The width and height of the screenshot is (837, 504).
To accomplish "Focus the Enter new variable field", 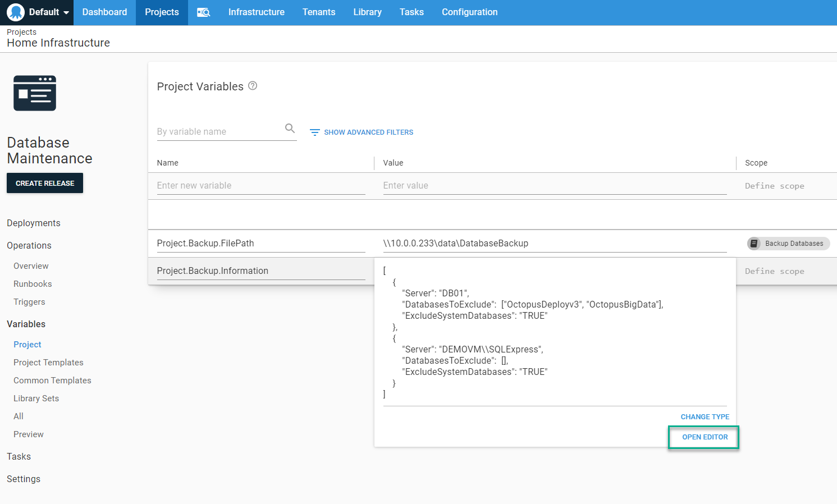I will tap(260, 186).
